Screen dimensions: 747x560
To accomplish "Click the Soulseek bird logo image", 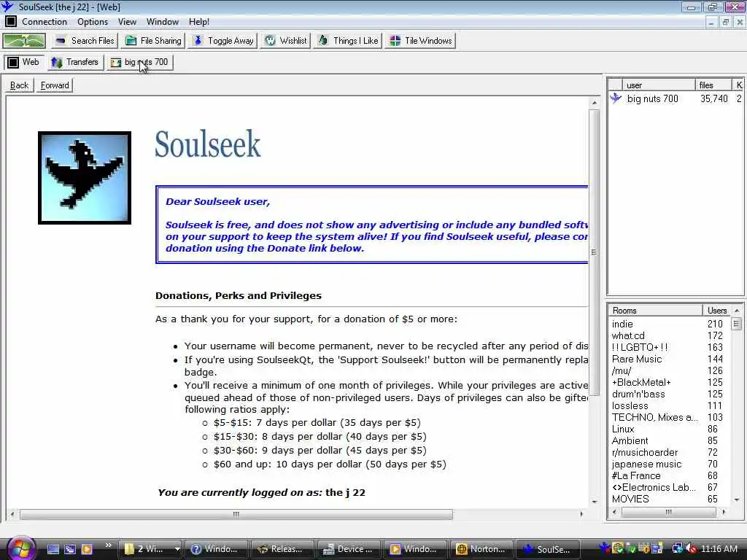I will click(85, 178).
